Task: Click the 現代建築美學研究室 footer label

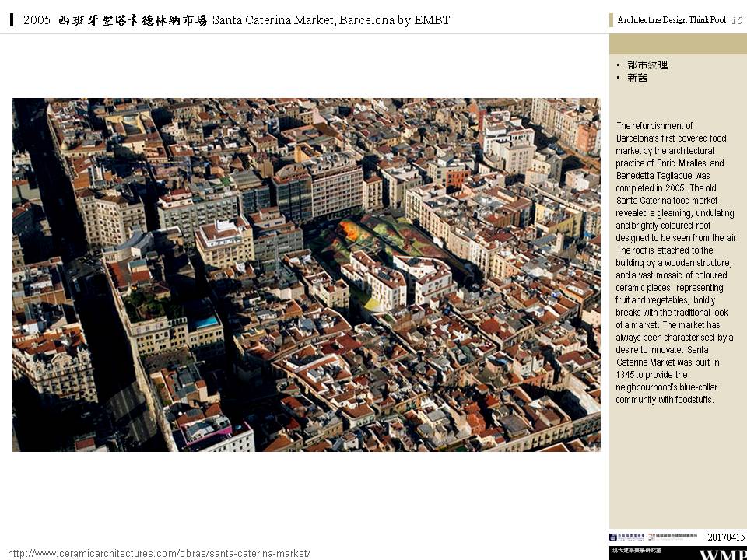Action: click(x=636, y=551)
